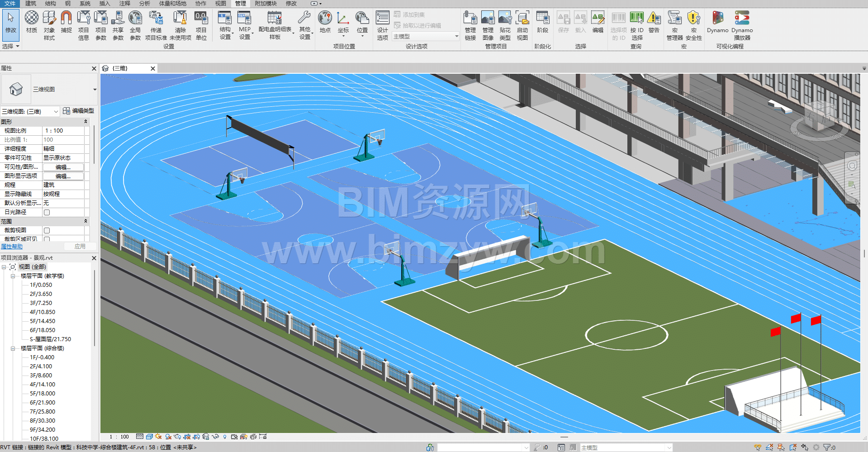Select floor plan 3F/7.250 in browser
This screenshot has width=868, height=452.
point(41,303)
